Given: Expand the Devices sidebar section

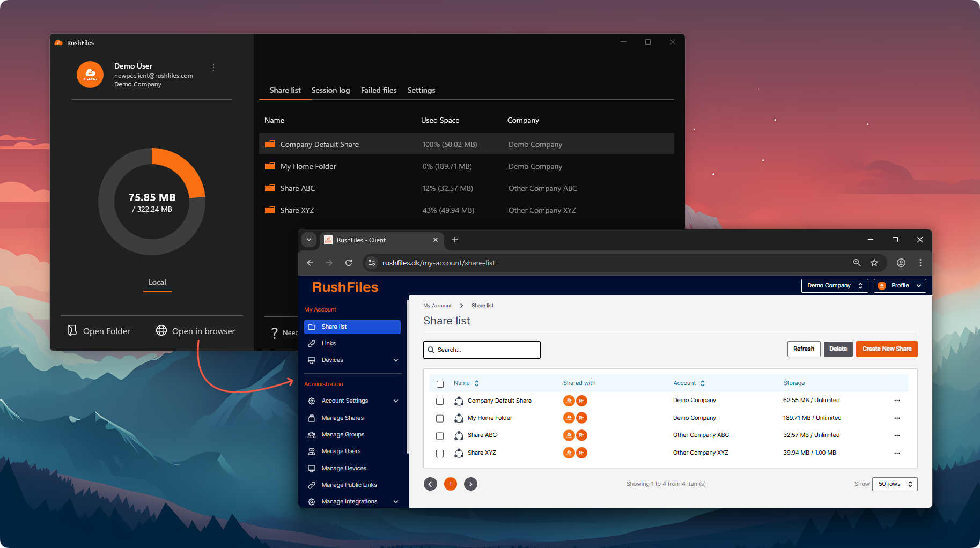Looking at the screenshot, I should (396, 360).
